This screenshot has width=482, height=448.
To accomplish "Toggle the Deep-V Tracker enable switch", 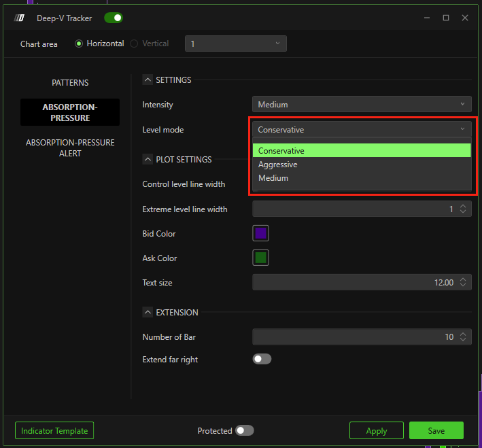I will point(114,18).
